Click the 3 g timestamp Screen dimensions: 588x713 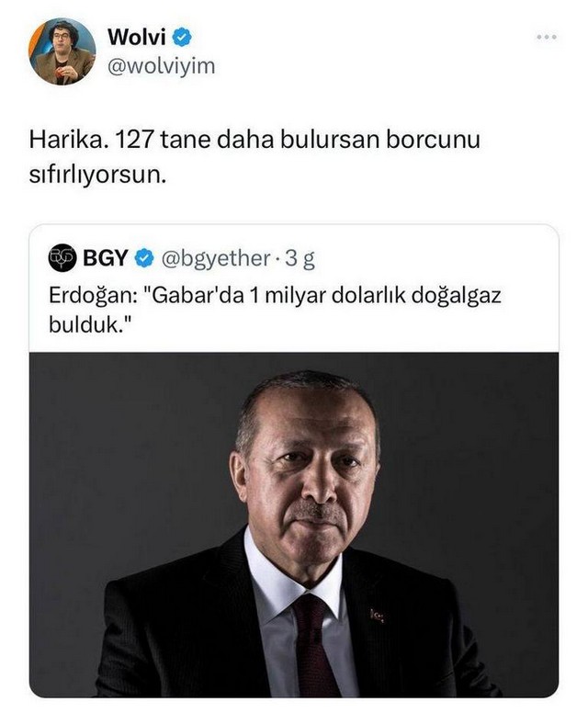pos(300,259)
